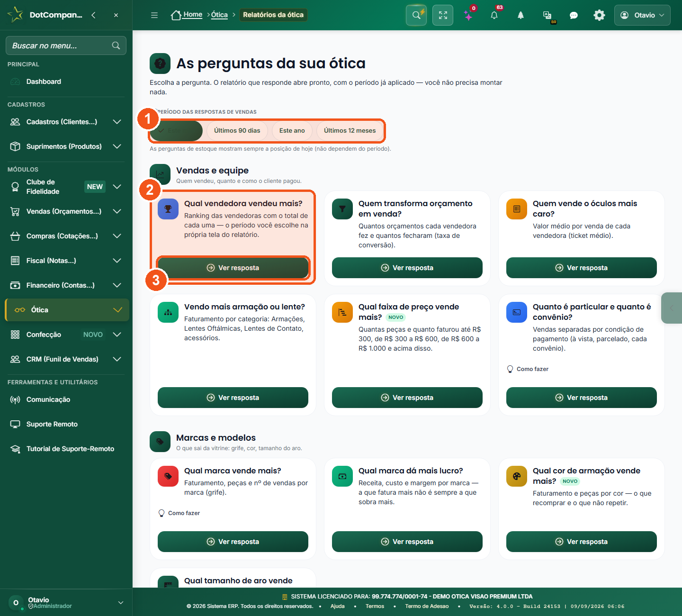Open Tutorial de Suporte-Remoto
This screenshot has height=616, width=682.
(x=66, y=449)
